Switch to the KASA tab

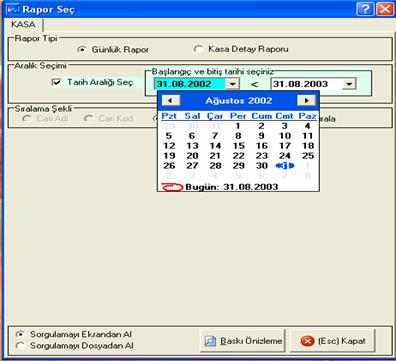23,25
